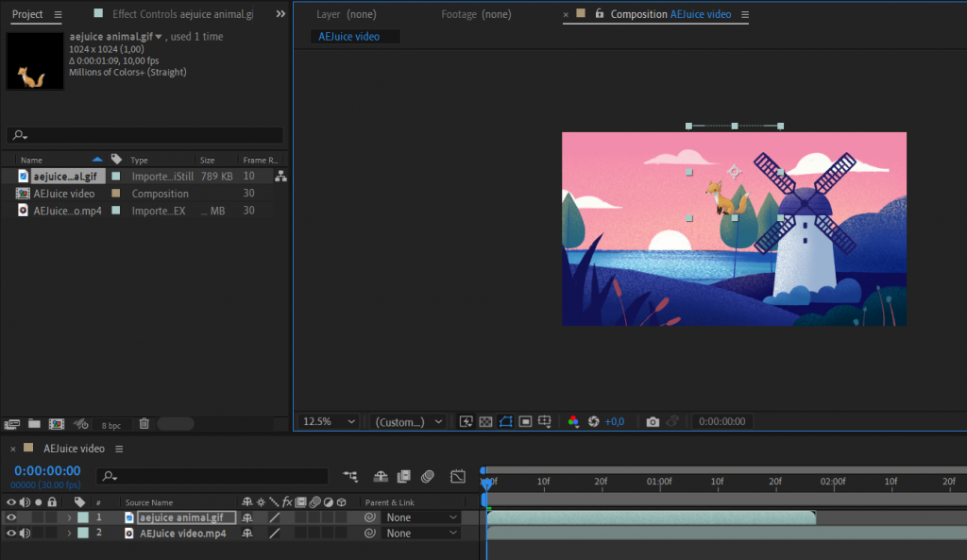Toggle shy layers for the composition
This screenshot has width=967, height=560.
[382, 476]
